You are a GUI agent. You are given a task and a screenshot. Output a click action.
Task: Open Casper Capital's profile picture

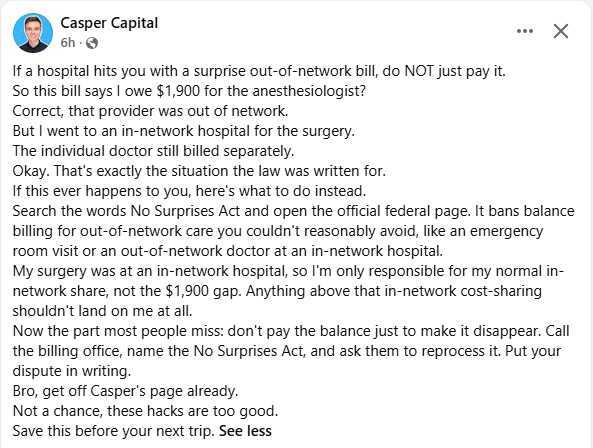point(33,33)
